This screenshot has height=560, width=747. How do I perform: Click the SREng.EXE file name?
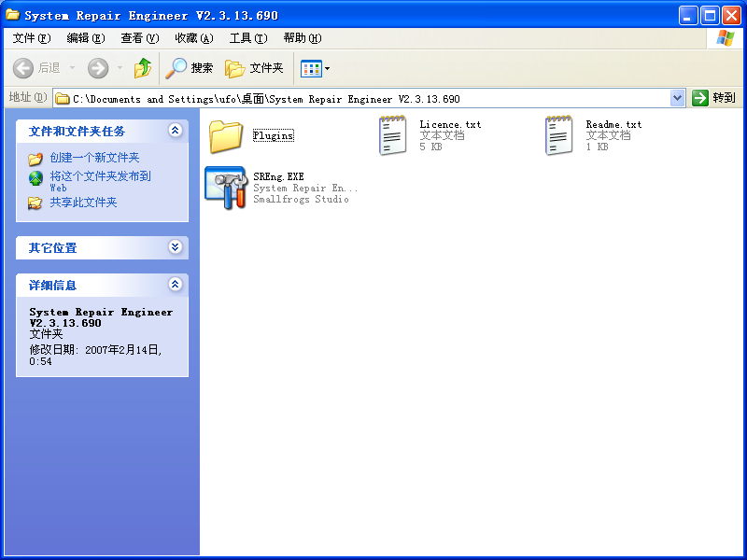coord(278,176)
